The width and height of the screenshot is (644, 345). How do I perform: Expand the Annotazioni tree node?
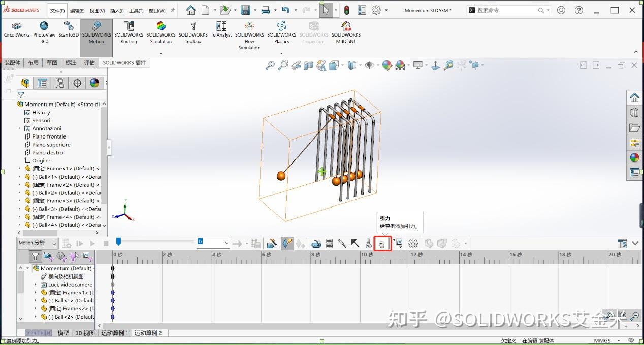pyautogui.click(x=20, y=128)
